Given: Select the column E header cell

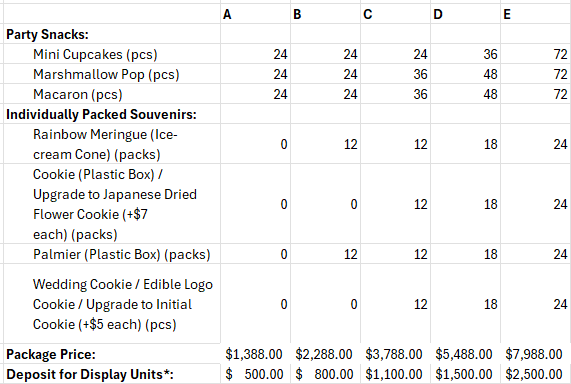Looking at the screenshot, I should click(536, 14).
